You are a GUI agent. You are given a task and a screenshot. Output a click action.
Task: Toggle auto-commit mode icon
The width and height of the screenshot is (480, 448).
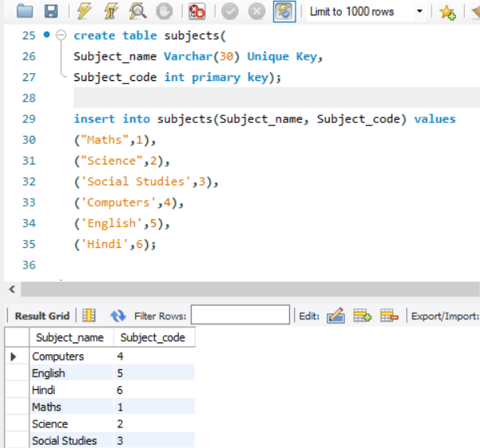point(285,12)
